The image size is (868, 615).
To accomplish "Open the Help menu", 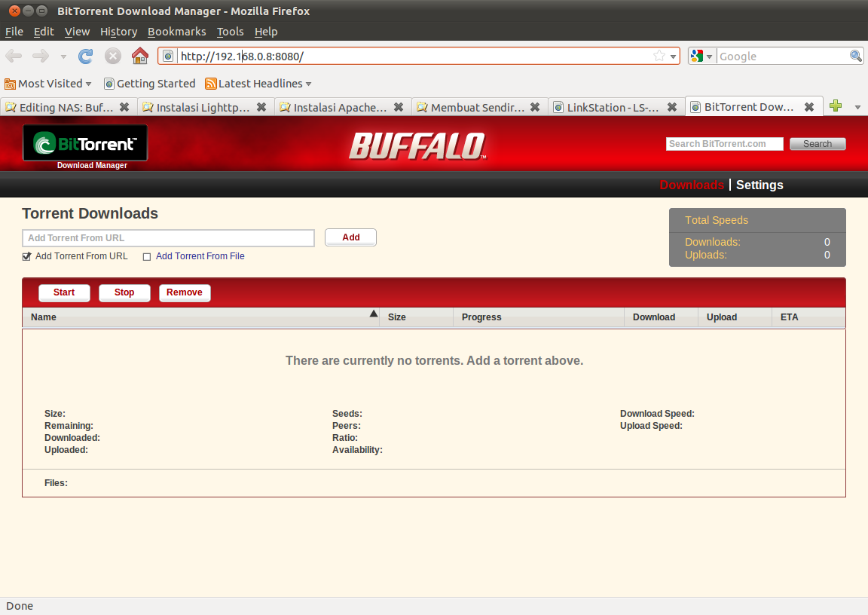I will [x=266, y=32].
